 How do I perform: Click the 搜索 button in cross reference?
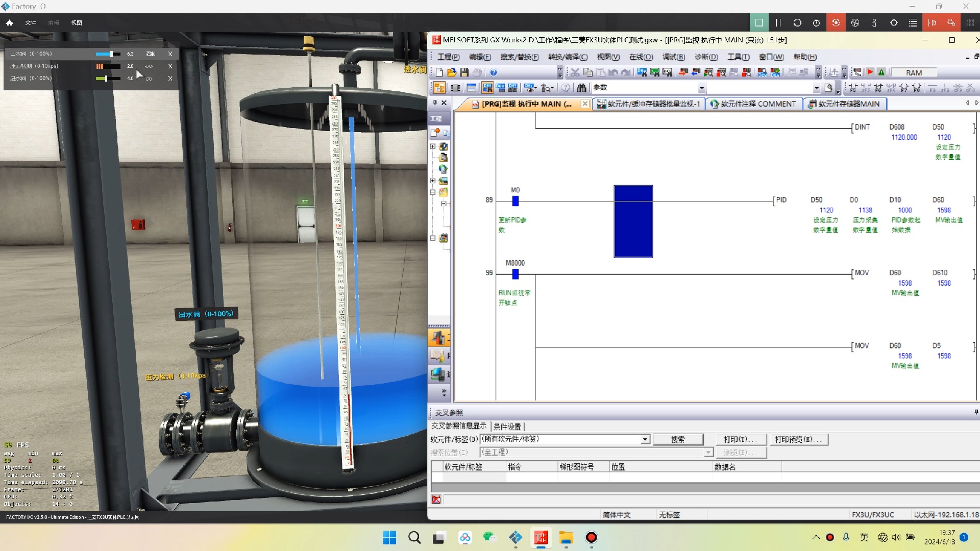(678, 439)
